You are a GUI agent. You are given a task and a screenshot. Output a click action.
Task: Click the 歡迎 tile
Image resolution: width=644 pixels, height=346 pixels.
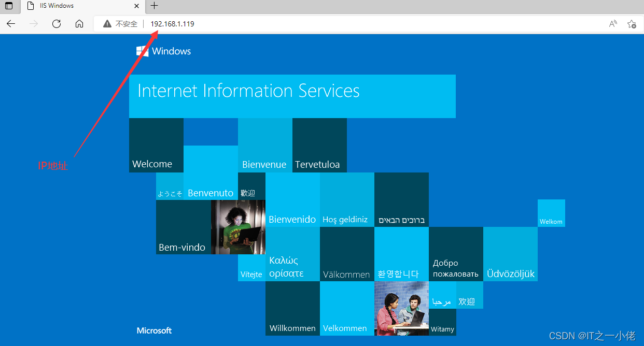(x=251, y=186)
